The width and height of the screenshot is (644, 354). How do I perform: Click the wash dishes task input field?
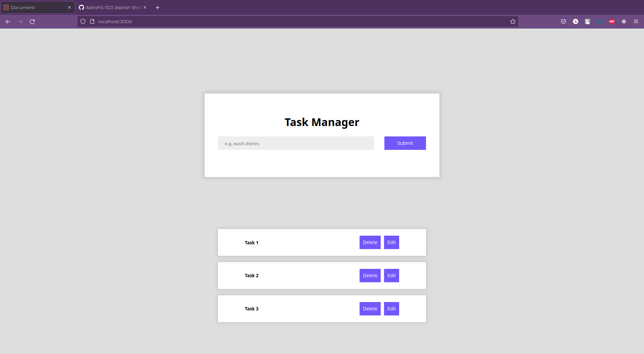coord(296,143)
